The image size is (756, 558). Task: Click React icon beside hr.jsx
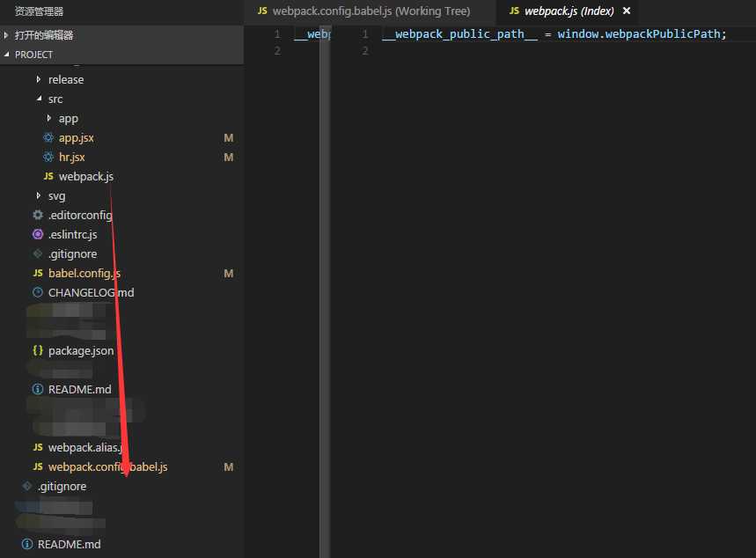tap(48, 157)
